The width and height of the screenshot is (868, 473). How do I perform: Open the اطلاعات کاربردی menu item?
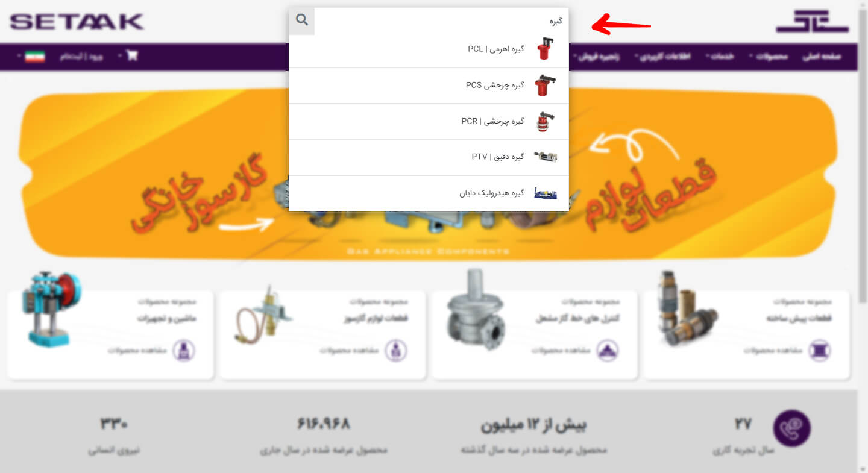[x=665, y=57]
